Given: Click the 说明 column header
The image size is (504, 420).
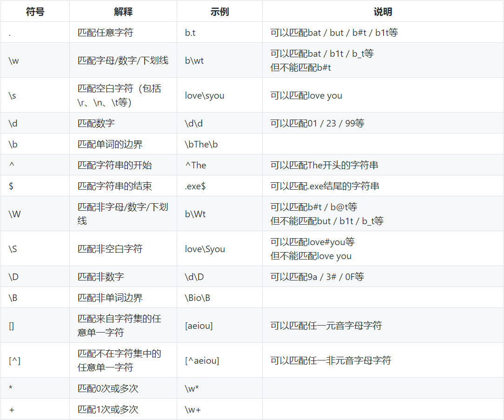Looking at the screenshot, I should 383,12.
